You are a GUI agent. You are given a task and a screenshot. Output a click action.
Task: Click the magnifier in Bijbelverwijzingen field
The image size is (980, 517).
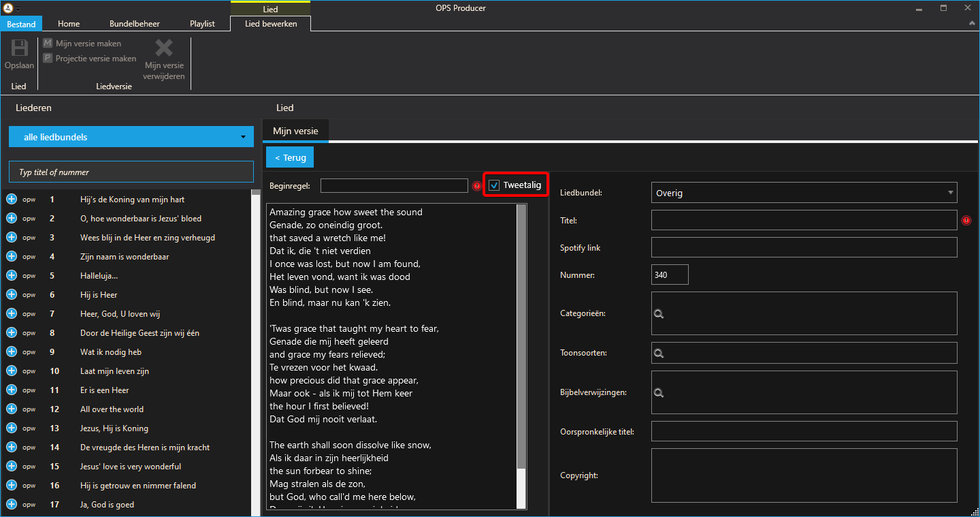pos(659,393)
